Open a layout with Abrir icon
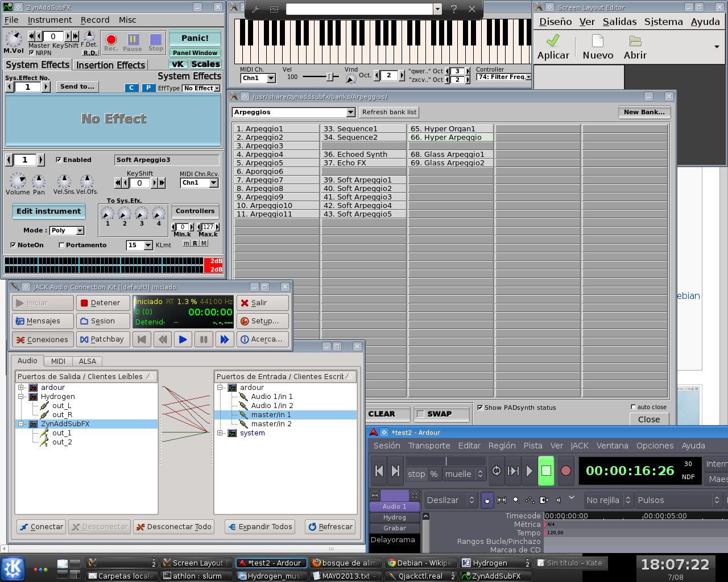Image resolution: width=728 pixels, height=582 pixels. pyautogui.click(x=635, y=47)
